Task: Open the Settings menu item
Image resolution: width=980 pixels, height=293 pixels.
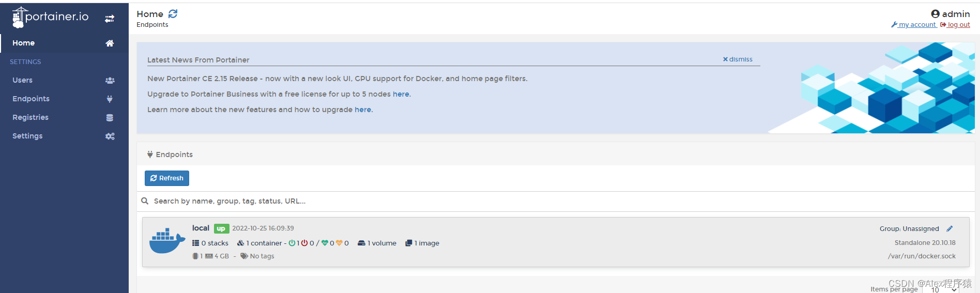Action: [64, 136]
